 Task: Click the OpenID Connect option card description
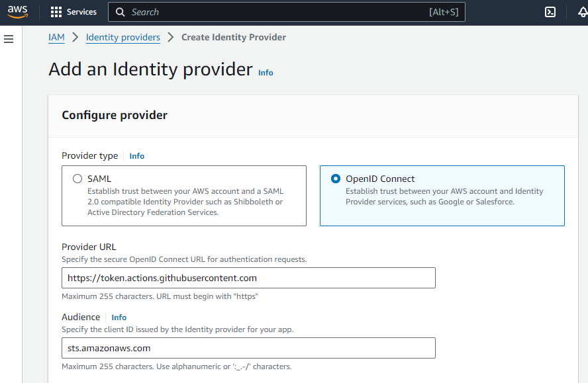pos(444,196)
